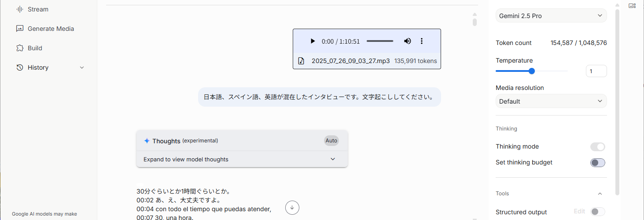
Task: Click the mp3 file attachment icon
Action: (301, 61)
